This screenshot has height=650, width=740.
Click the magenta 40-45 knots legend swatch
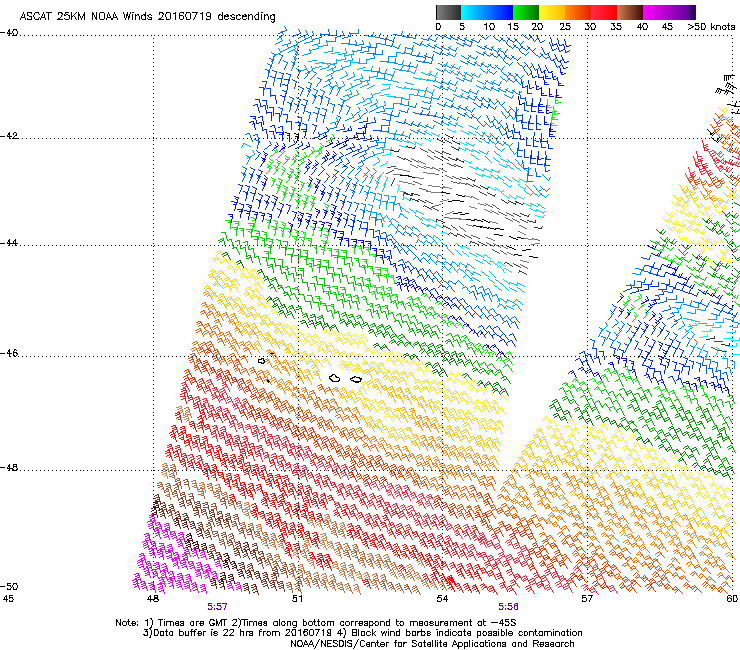(x=656, y=12)
